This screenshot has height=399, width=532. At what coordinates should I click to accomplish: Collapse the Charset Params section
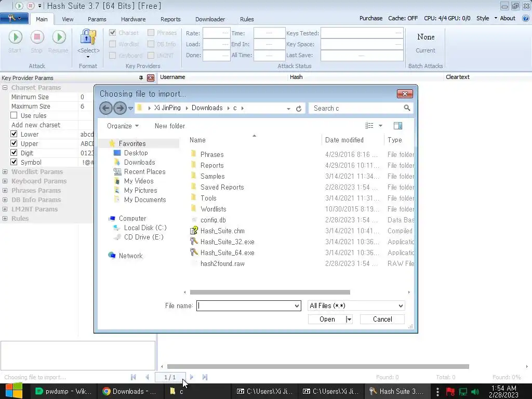pos(5,87)
